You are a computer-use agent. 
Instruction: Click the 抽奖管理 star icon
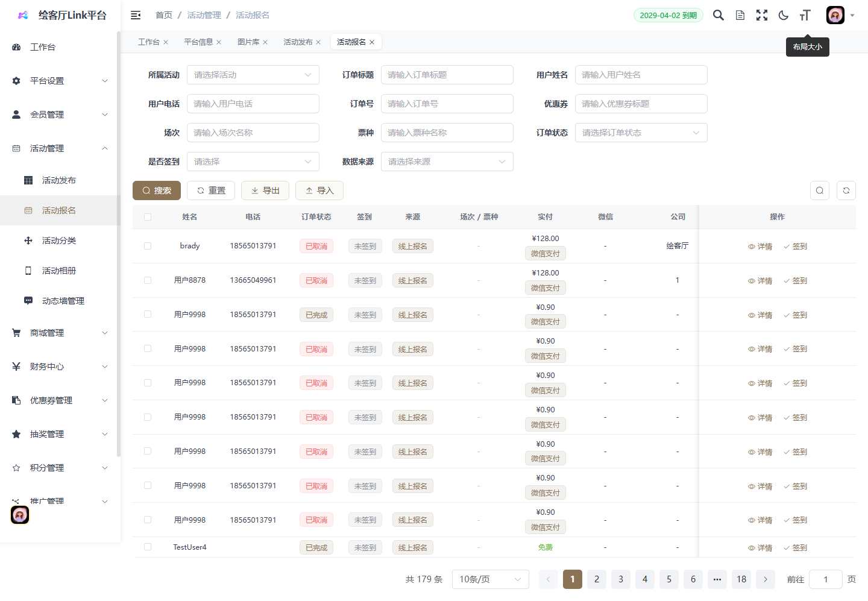click(x=16, y=434)
